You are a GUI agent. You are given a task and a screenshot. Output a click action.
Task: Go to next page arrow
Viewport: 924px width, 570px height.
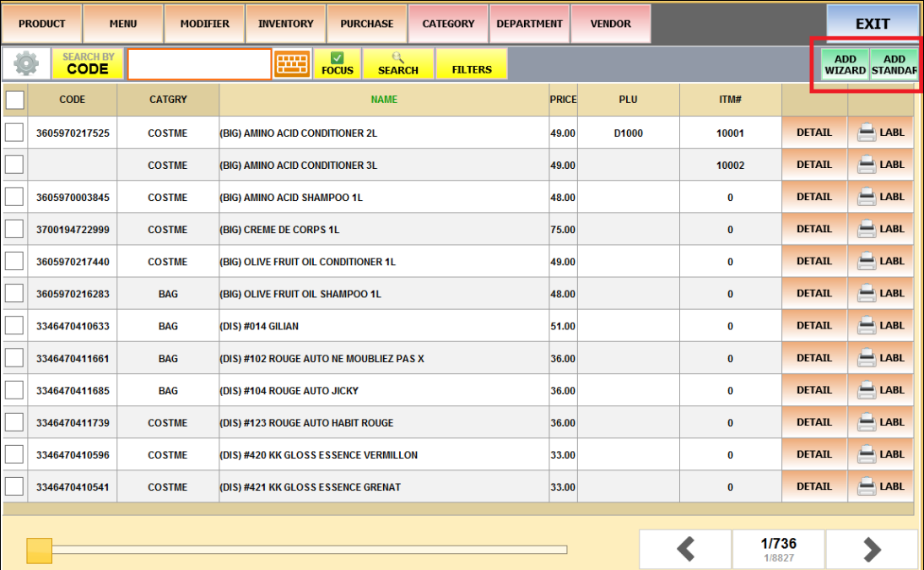(x=871, y=550)
